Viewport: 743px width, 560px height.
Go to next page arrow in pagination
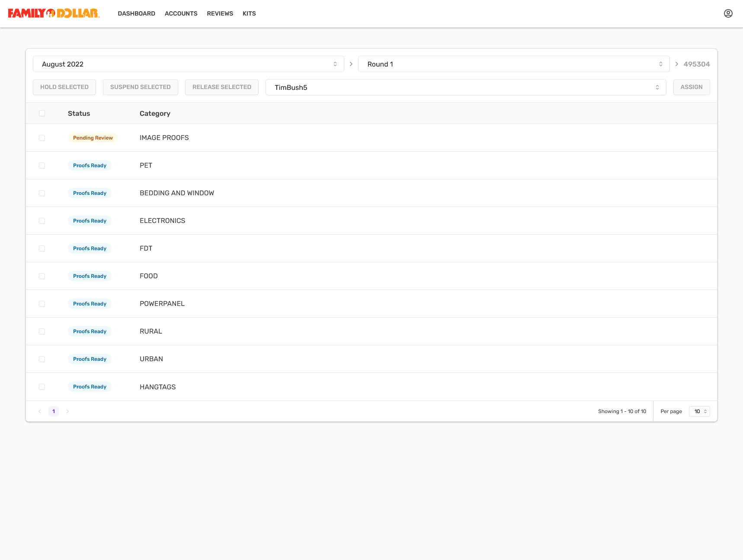tap(67, 411)
